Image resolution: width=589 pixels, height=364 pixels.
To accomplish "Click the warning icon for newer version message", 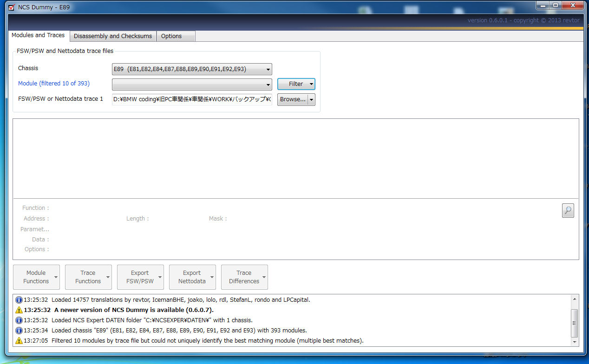I will [19, 310].
